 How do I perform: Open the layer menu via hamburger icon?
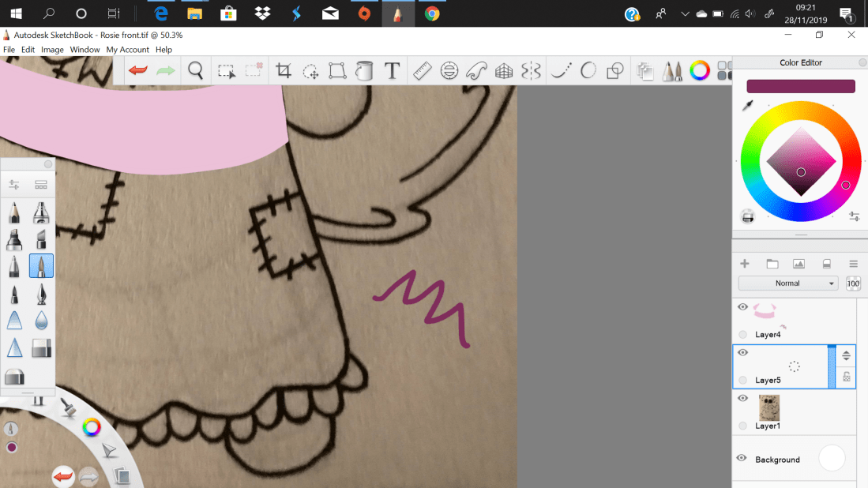(x=854, y=263)
